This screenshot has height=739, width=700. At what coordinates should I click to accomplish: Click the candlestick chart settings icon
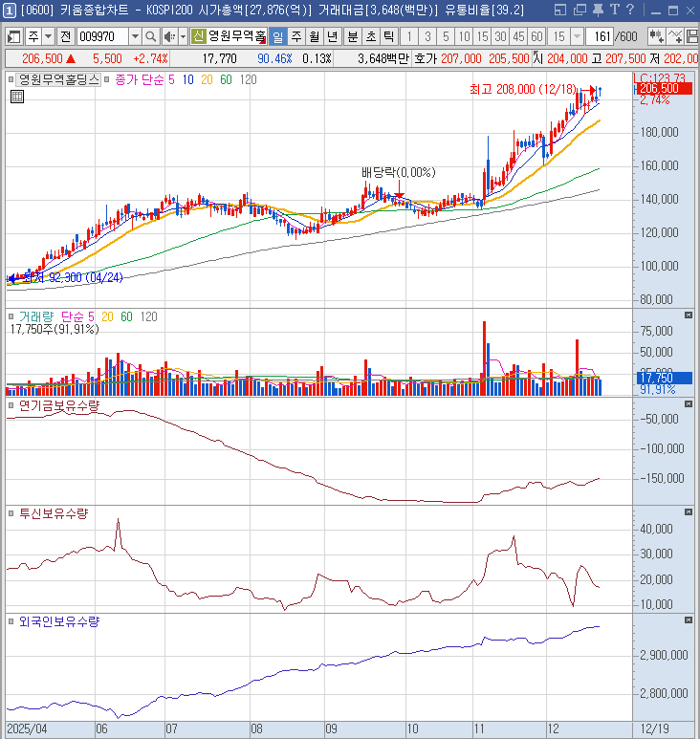pyautogui.click(x=657, y=36)
